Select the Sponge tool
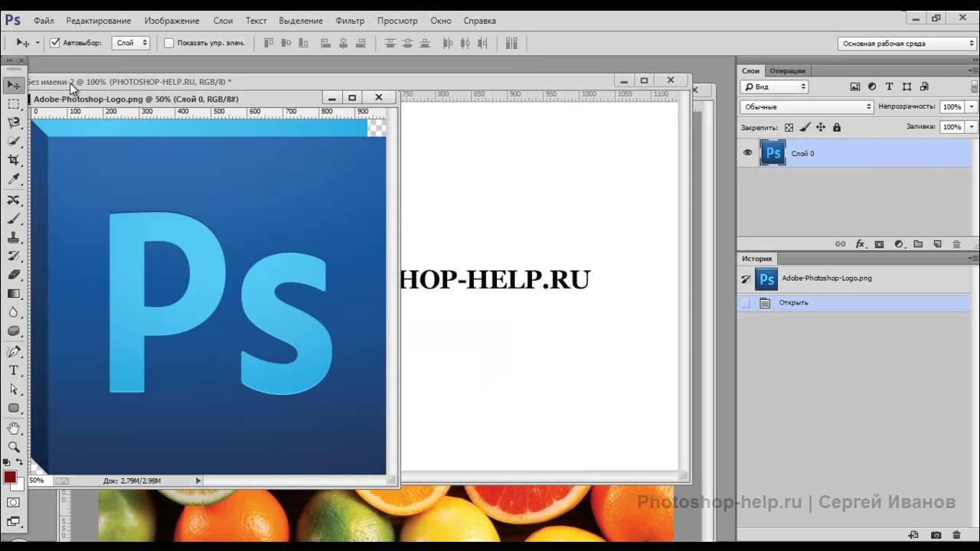This screenshot has height=551, width=980. [14, 331]
